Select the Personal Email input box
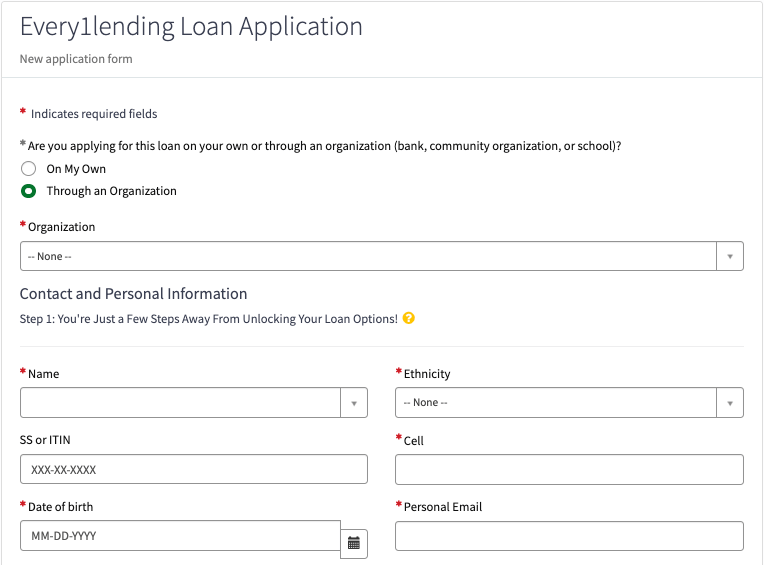This screenshot has width=764, height=565. click(569, 536)
